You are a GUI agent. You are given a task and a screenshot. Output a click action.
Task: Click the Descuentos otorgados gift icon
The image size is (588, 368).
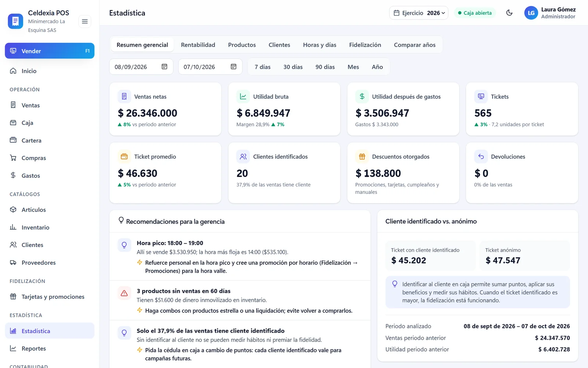[x=362, y=156]
